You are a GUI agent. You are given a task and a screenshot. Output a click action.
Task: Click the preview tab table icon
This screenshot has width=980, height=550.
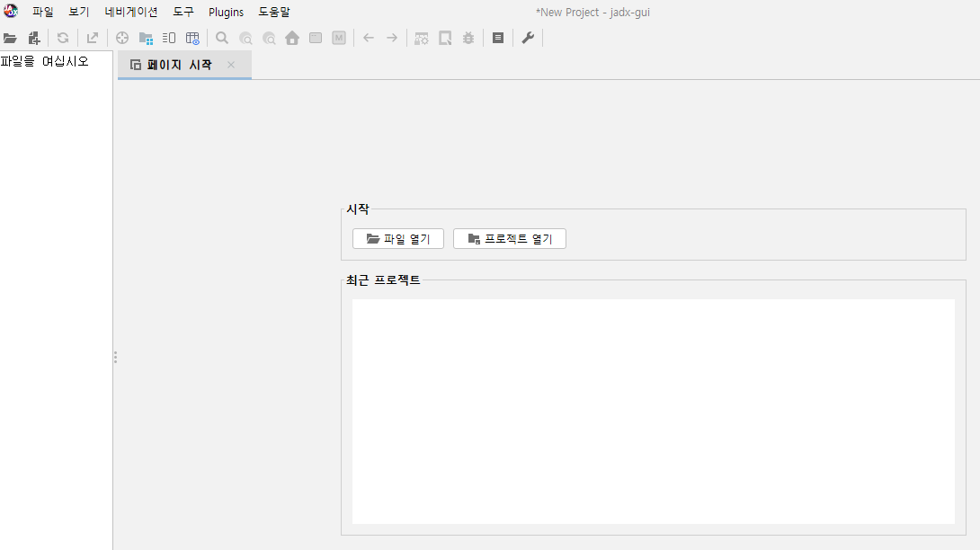tap(192, 38)
